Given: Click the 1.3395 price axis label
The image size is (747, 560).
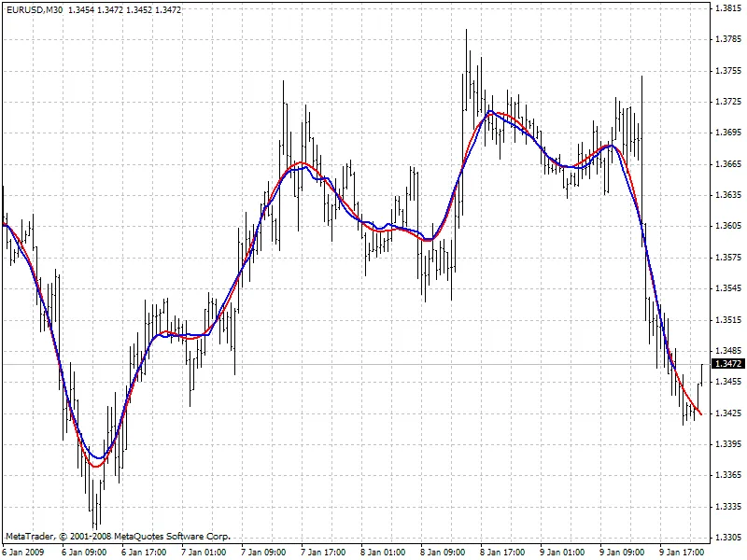Looking at the screenshot, I should coord(727,444).
